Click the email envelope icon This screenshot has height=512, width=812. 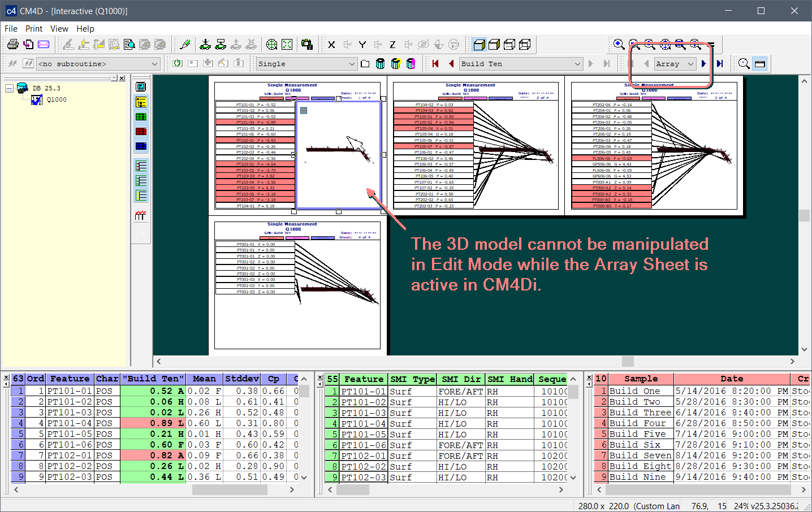tap(44, 45)
